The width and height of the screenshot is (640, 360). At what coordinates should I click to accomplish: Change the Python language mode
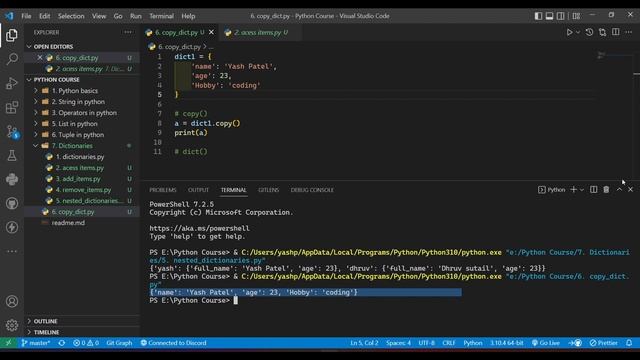[x=473, y=343]
